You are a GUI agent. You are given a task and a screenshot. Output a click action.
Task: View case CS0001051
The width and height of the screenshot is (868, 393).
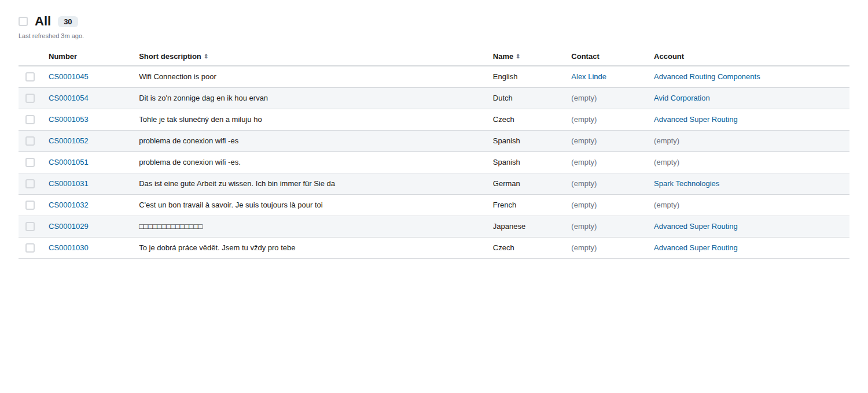(68, 162)
